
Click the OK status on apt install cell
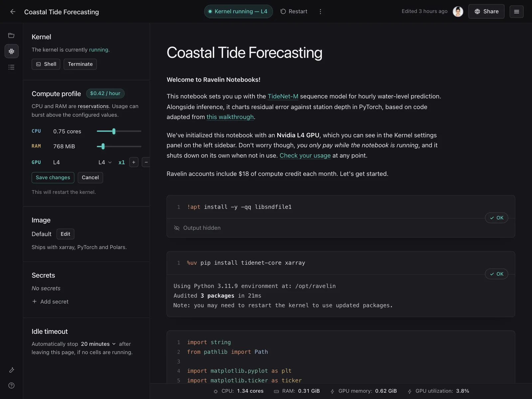coord(496,218)
